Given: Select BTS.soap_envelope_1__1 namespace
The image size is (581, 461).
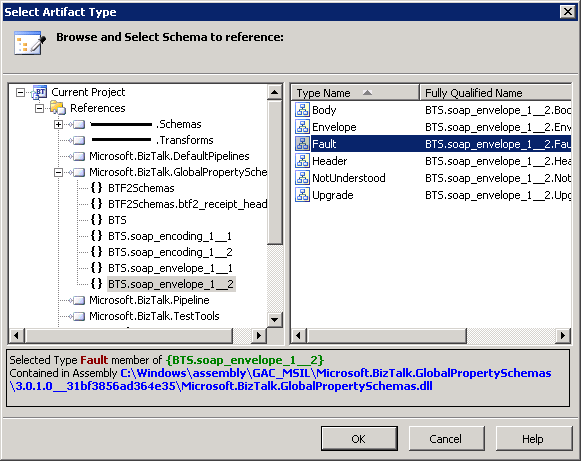Looking at the screenshot, I should [170, 268].
